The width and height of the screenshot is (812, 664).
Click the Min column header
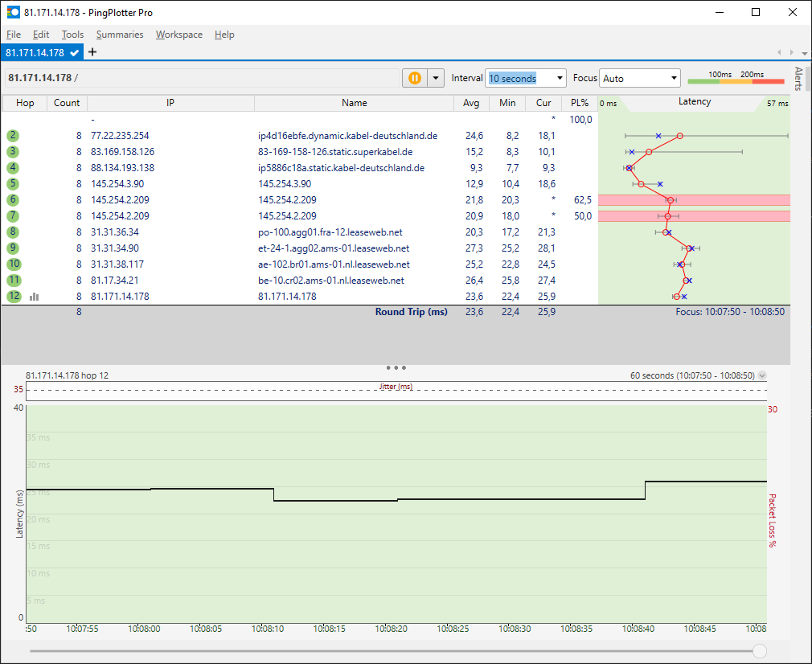click(x=507, y=103)
